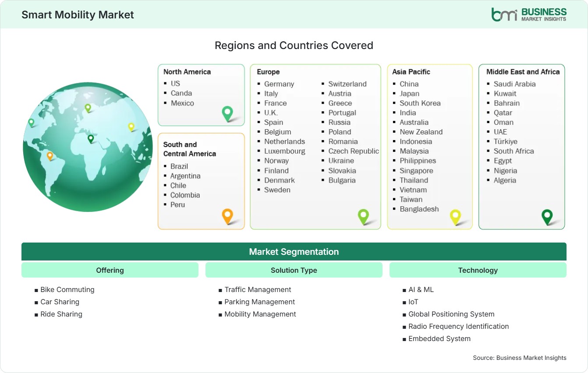The width and height of the screenshot is (588, 373).
Task: Select the Technology segment header
Action: coord(478,270)
